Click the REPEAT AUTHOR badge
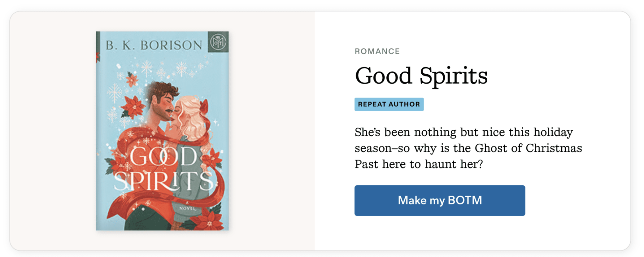This screenshot has width=644, height=257. (x=389, y=104)
